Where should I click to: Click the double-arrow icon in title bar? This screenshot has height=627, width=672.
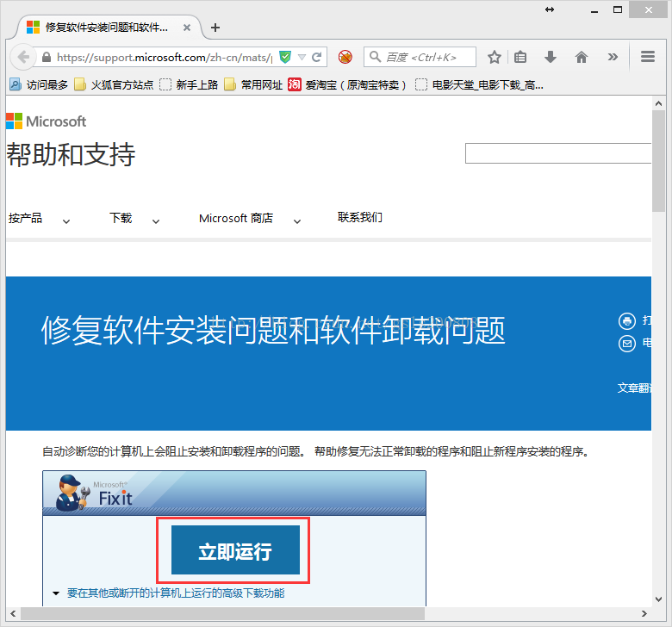(550, 9)
